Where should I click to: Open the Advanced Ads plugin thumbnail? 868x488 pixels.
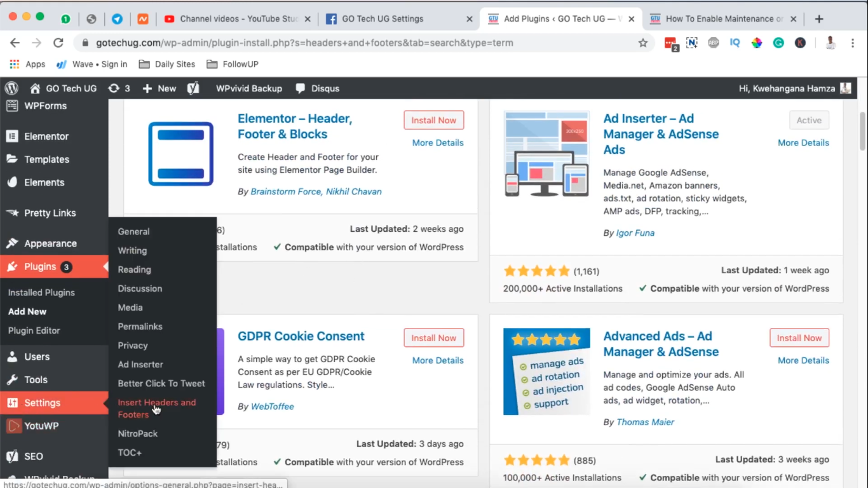click(x=546, y=372)
